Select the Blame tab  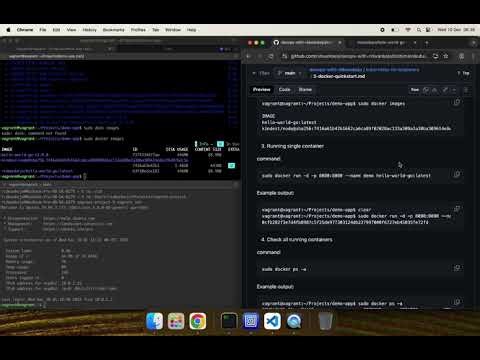[305, 89]
